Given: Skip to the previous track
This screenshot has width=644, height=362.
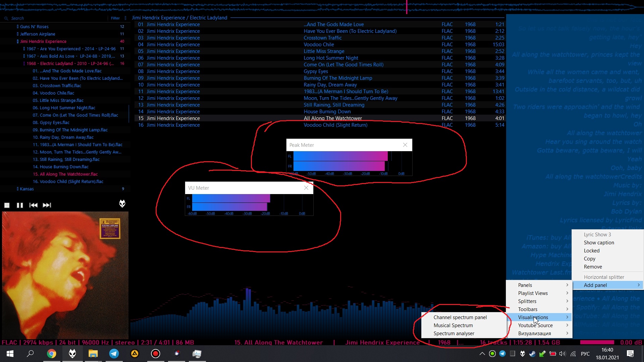Looking at the screenshot, I should point(33,205).
